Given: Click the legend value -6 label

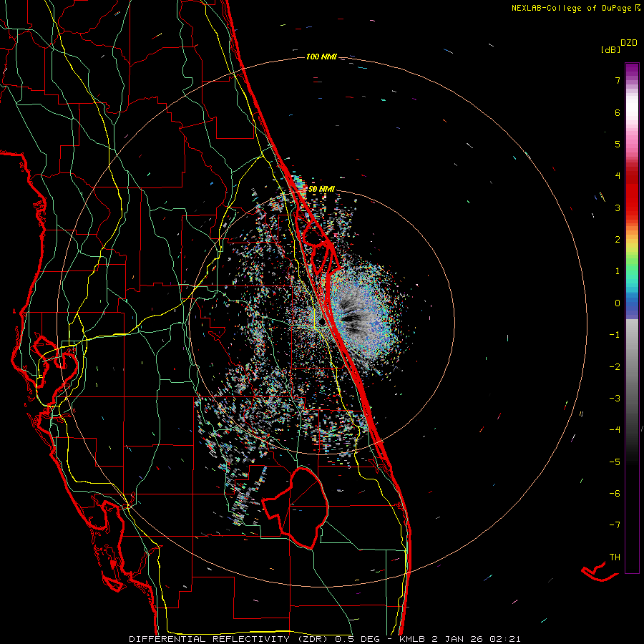Looking at the screenshot, I should click(x=615, y=494).
